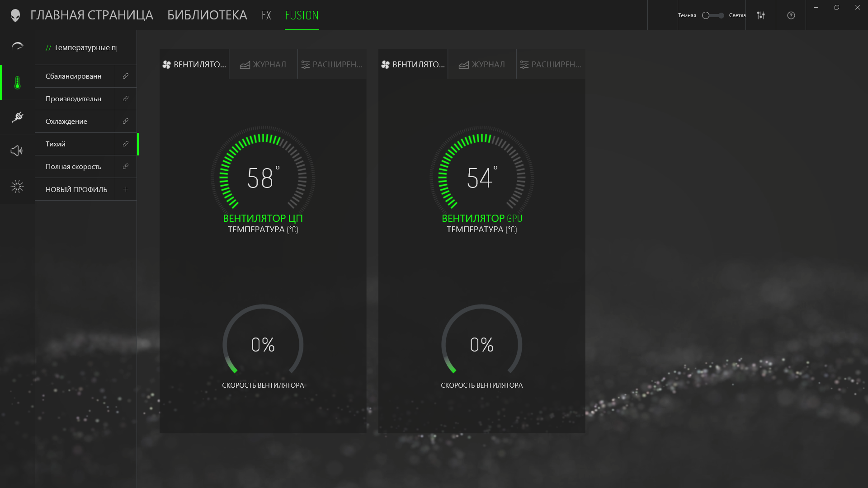This screenshot has width=868, height=488.
Task: Open the help question mark icon
Action: [x=791, y=15]
